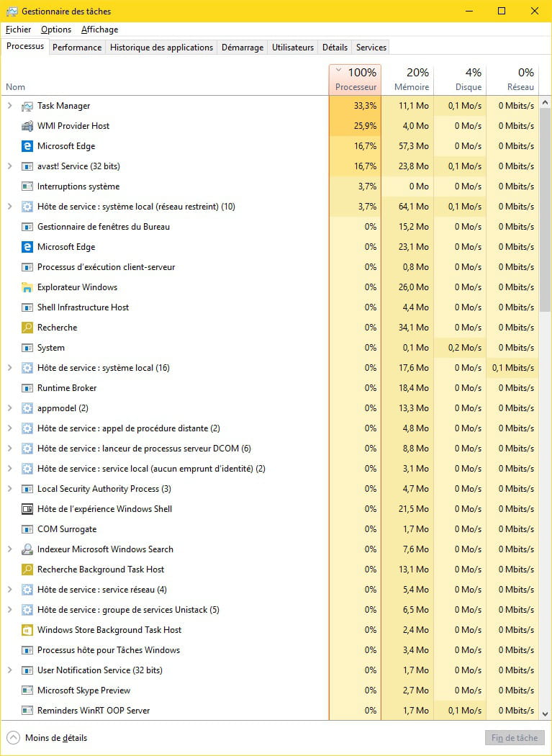Image resolution: width=552 pixels, height=756 pixels.
Task: Click the Task Manager process icon
Action: click(27, 106)
